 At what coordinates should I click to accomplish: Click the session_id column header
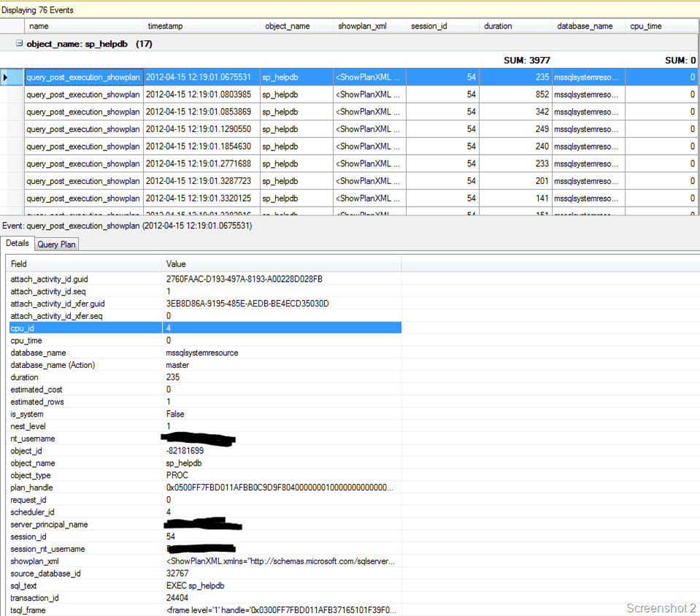tap(429, 26)
